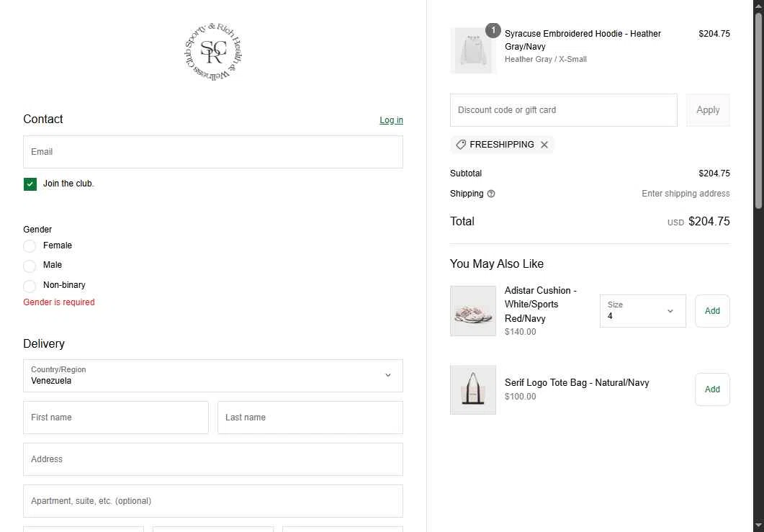
Task: Remove the FREESHIPPING discount code
Action: coord(544,145)
